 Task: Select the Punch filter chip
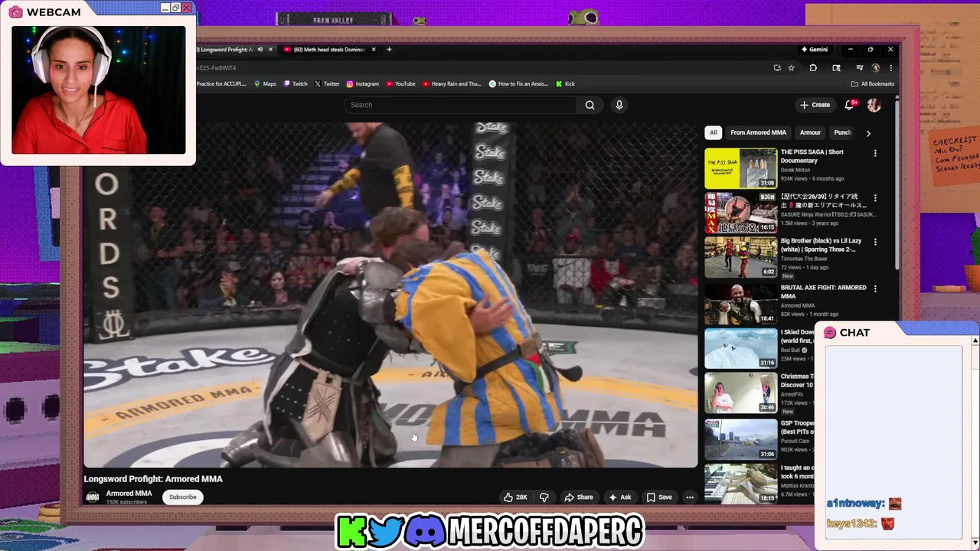[x=842, y=132]
